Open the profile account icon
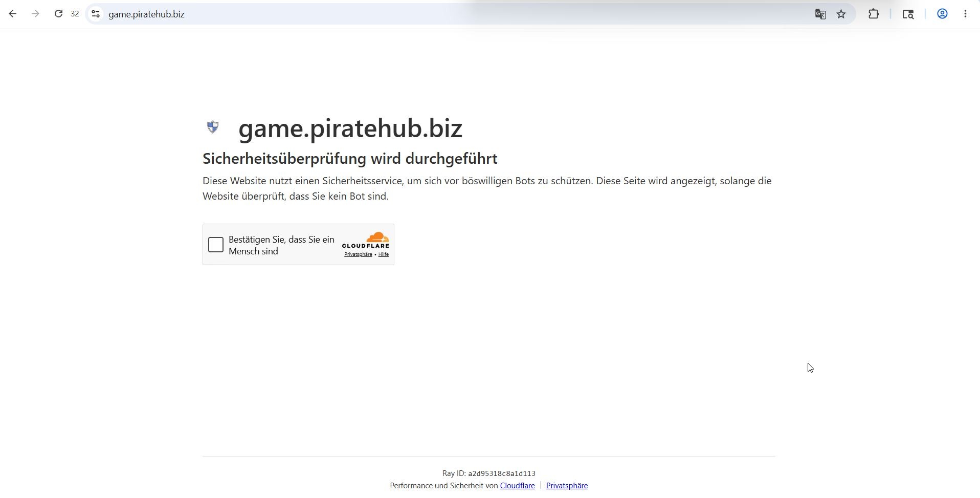 coord(942,14)
